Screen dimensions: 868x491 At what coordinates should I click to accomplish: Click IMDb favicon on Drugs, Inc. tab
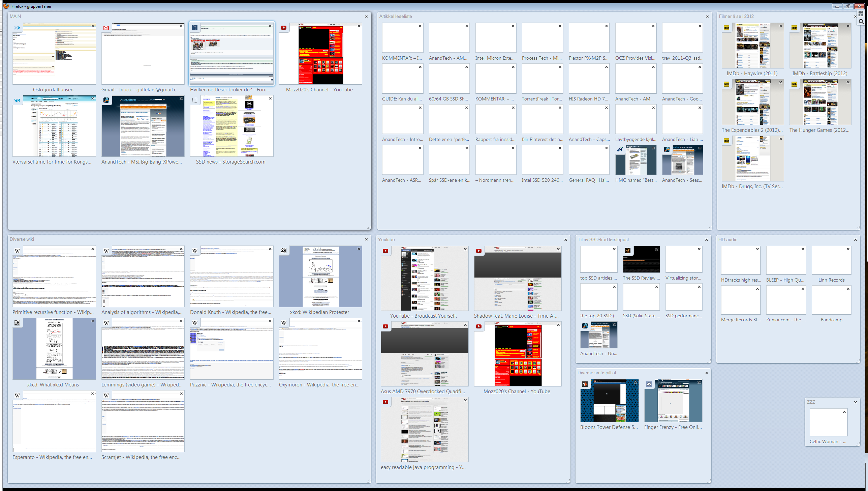pos(726,141)
